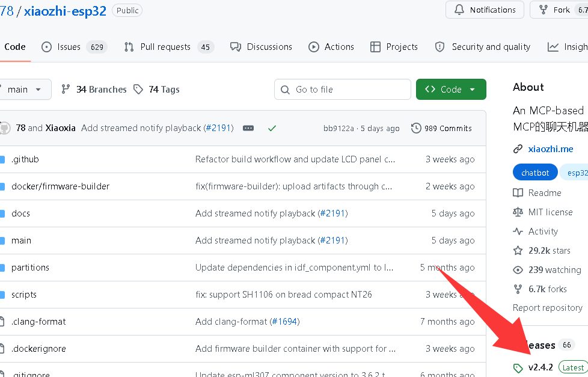Screen dimensions: 588x377
Task: Click the Issues circle icon
Action: point(46,47)
